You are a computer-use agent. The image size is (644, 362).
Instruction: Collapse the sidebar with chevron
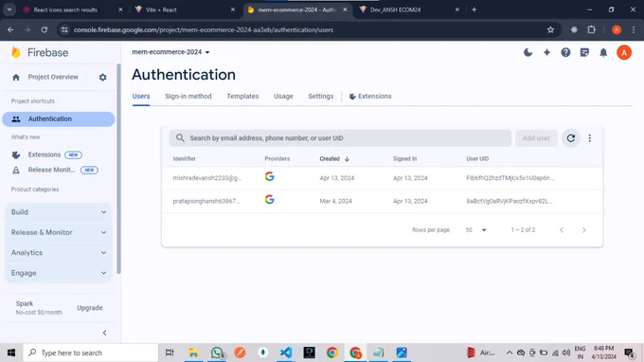point(105,333)
